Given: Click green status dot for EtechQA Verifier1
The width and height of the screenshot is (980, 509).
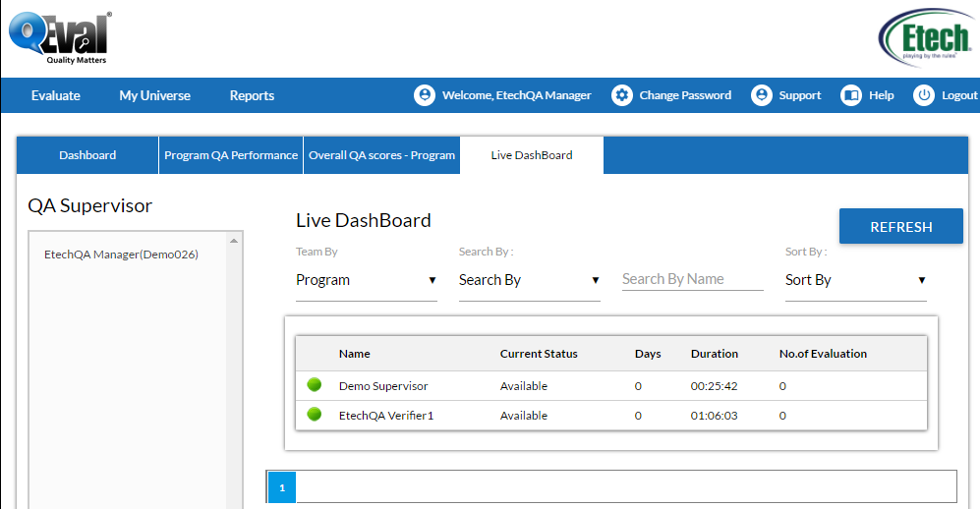Looking at the screenshot, I should click(x=315, y=414).
